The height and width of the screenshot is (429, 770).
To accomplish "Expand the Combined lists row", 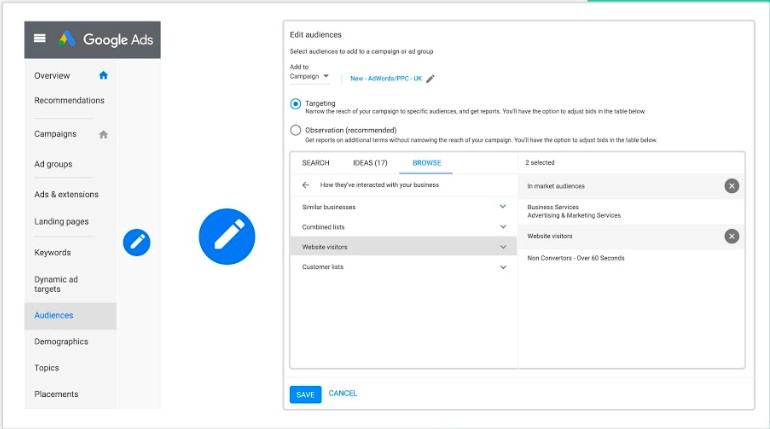I will (x=502, y=226).
